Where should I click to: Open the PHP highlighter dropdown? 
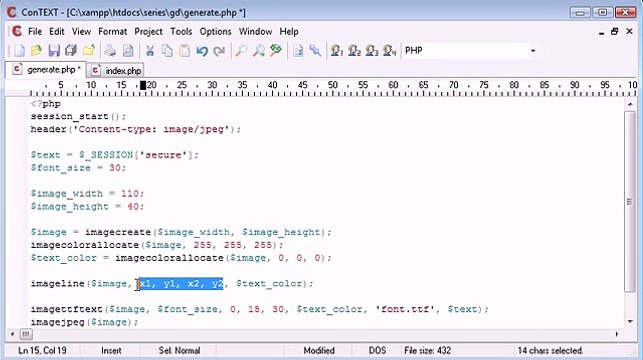click(x=533, y=51)
